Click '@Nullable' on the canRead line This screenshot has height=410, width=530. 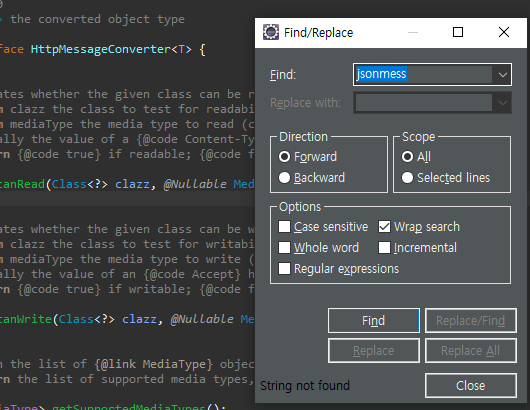click(x=195, y=184)
